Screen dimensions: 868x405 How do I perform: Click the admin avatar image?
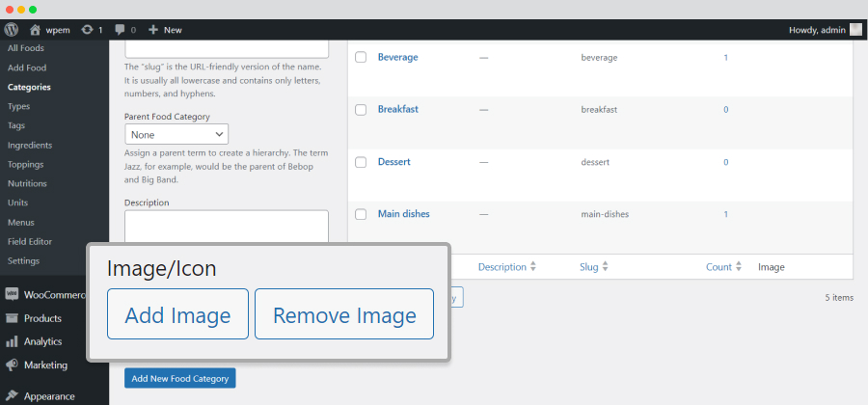coord(855,30)
